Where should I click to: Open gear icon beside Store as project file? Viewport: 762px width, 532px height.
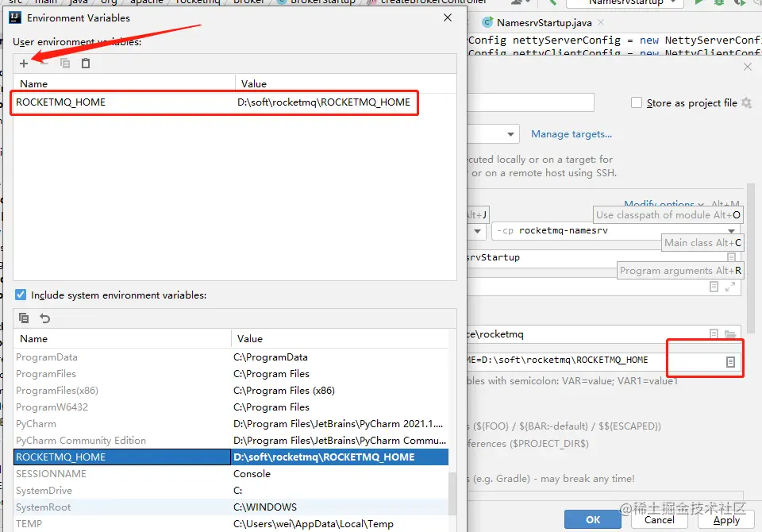(x=746, y=103)
